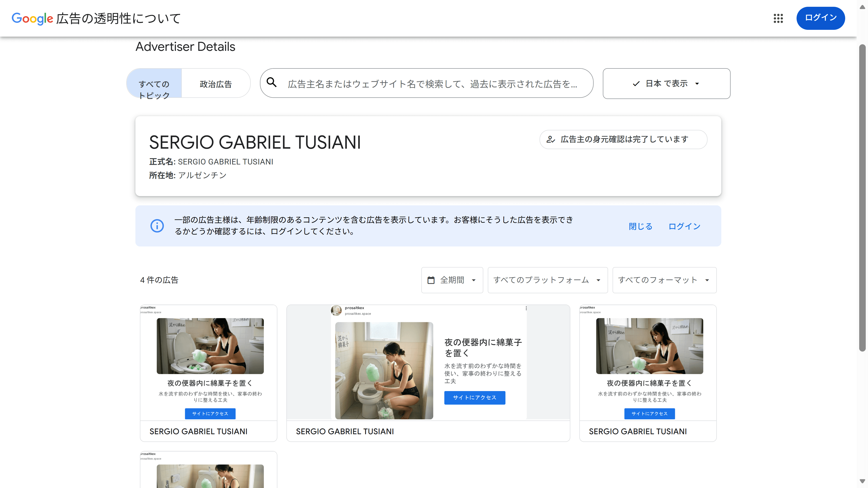
Task: Click the 正式名: SERGIO GABRIEL TUSIANI line
Action: [x=211, y=162]
